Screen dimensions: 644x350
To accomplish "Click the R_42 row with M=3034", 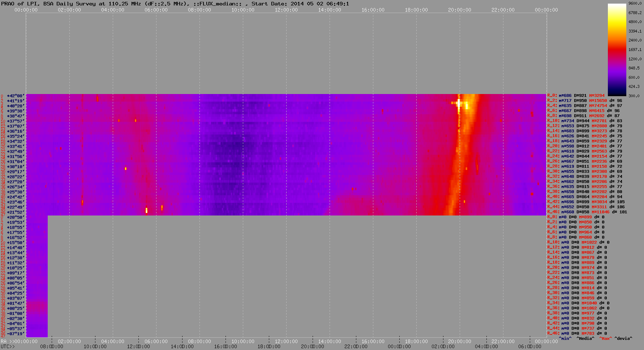I will (x=586, y=202).
